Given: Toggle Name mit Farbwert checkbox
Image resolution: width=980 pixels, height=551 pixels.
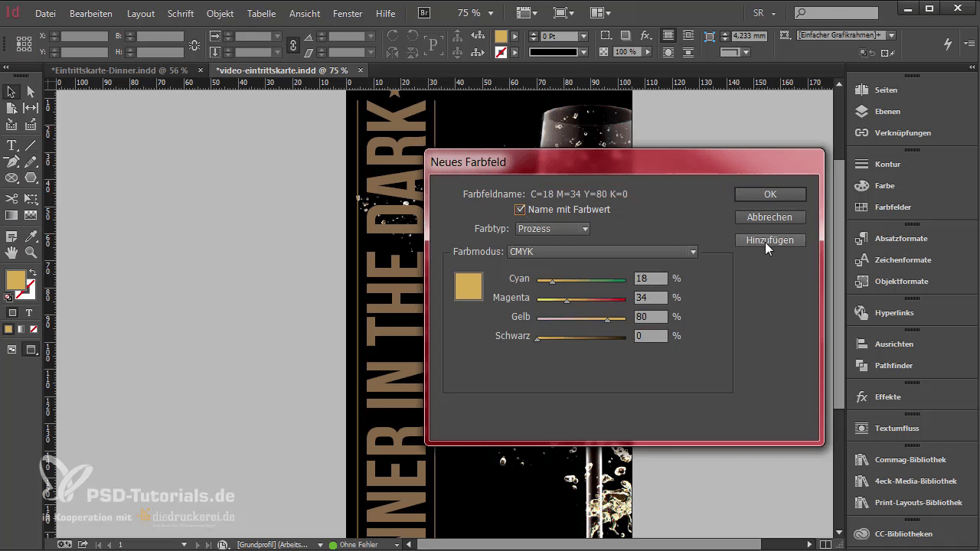Looking at the screenshot, I should (x=521, y=210).
